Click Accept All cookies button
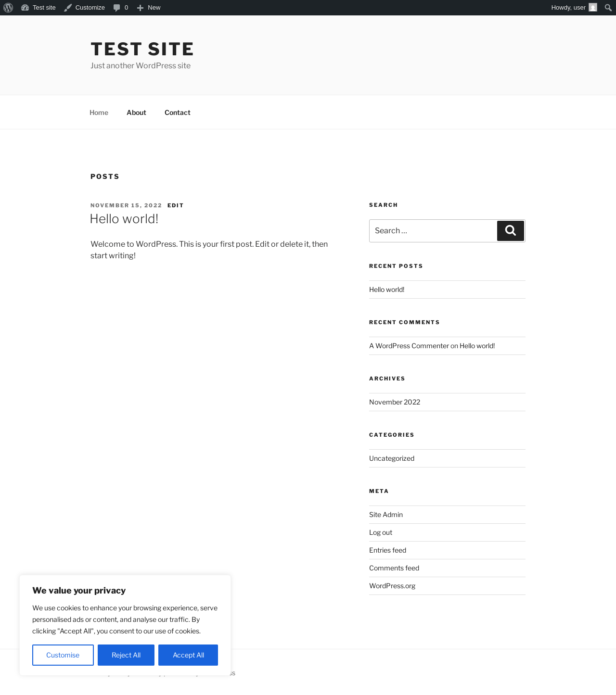Viewport: 616px width, 695px height. 188,655
